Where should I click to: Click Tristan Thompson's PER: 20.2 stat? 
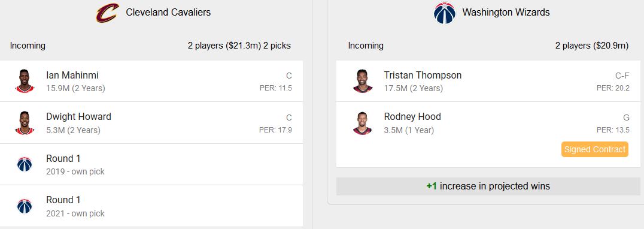pos(613,88)
